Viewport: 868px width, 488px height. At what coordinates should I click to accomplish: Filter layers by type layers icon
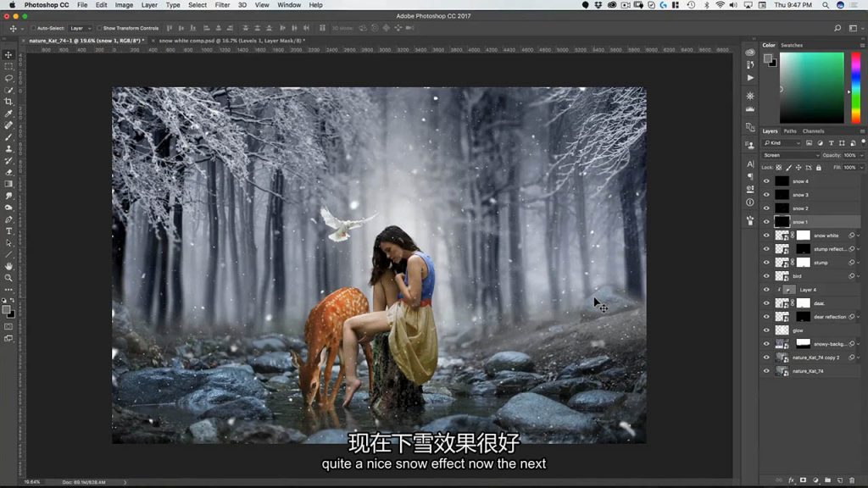pyautogui.click(x=831, y=142)
